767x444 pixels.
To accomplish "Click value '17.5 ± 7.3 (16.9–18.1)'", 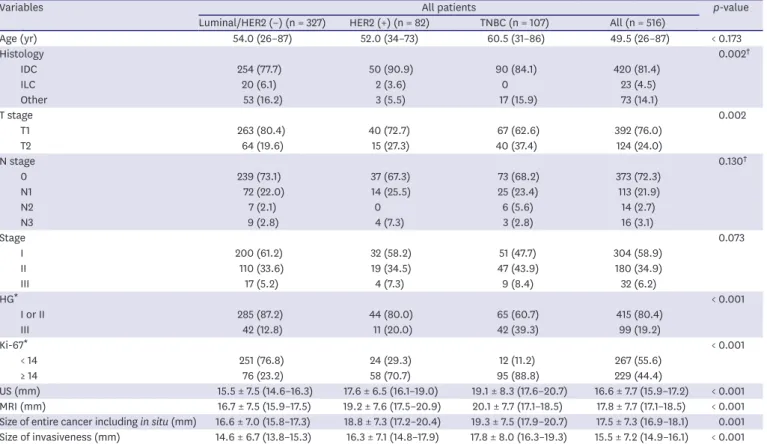I will (x=641, y=422).
